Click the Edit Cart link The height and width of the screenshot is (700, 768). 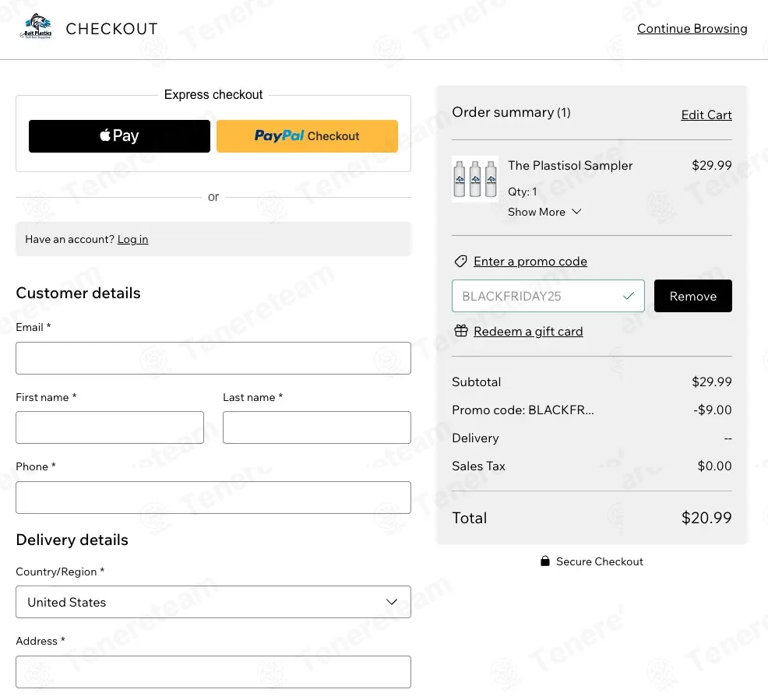706,115
